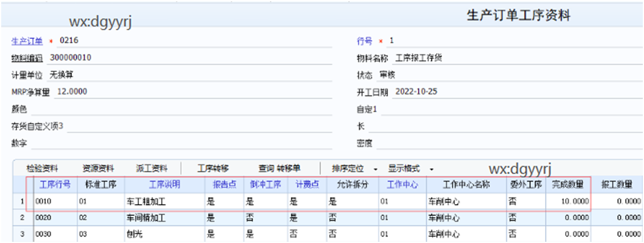Click 报工数量 cell 0.0000 in row 0030
This screenshot has height=243, width=644.
click(616, 234)
